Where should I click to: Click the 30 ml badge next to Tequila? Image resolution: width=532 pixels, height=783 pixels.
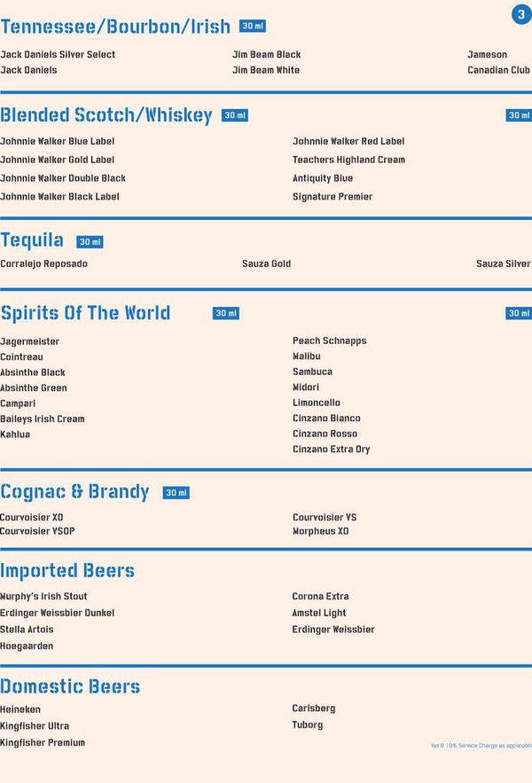click(90, 242)
